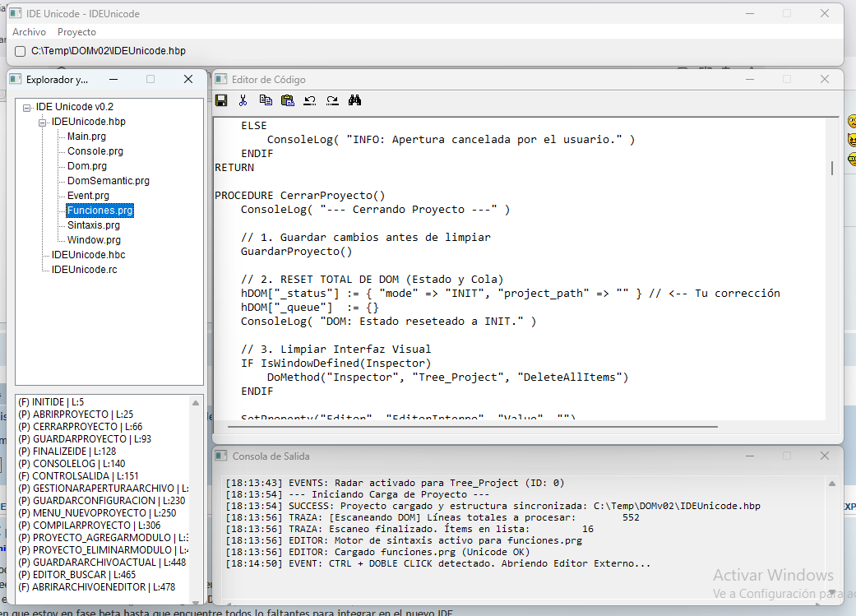Select (P) GUARDARCONFIGURACION | L:230 entry
The width and height of the screenshot is (856, 616).
tap(101, 501)
